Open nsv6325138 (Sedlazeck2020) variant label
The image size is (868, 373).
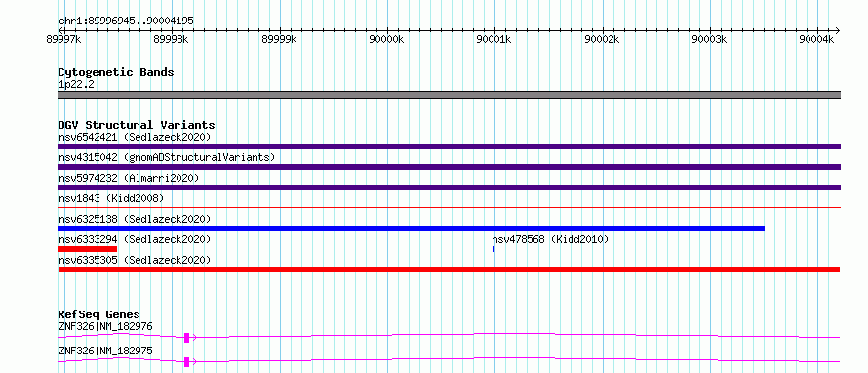(x=135, y=219)
